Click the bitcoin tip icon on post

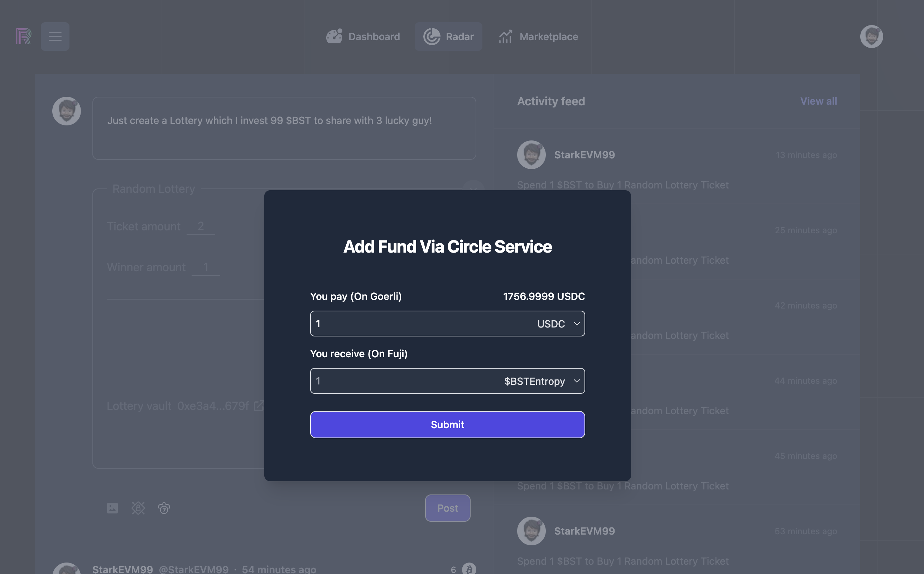coord(469,569)
